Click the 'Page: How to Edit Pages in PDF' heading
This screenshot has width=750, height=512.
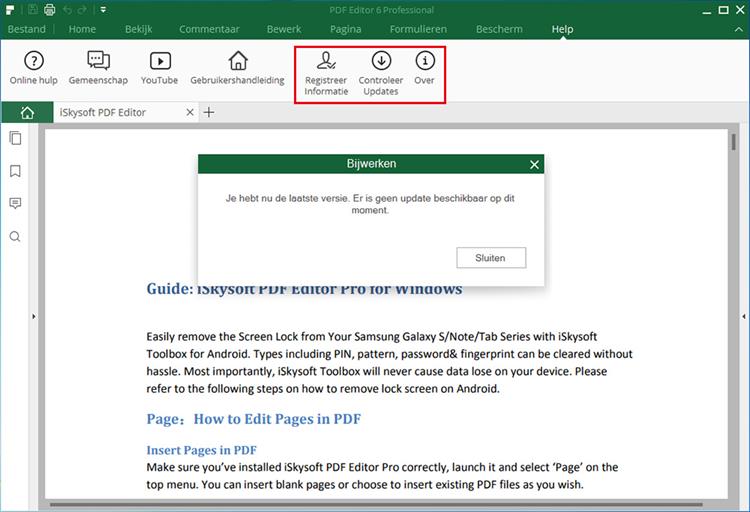pyautogui.click(x=254, y=419)
